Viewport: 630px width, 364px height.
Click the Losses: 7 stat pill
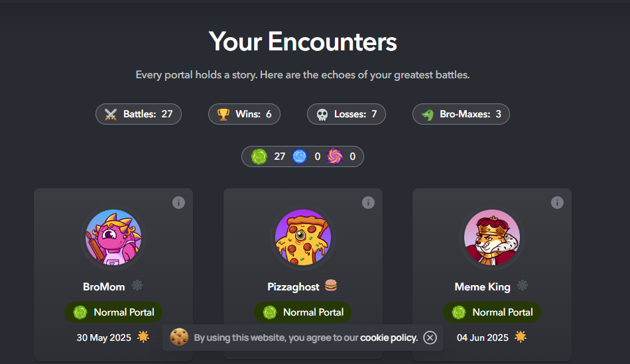(x=346, y=114)
